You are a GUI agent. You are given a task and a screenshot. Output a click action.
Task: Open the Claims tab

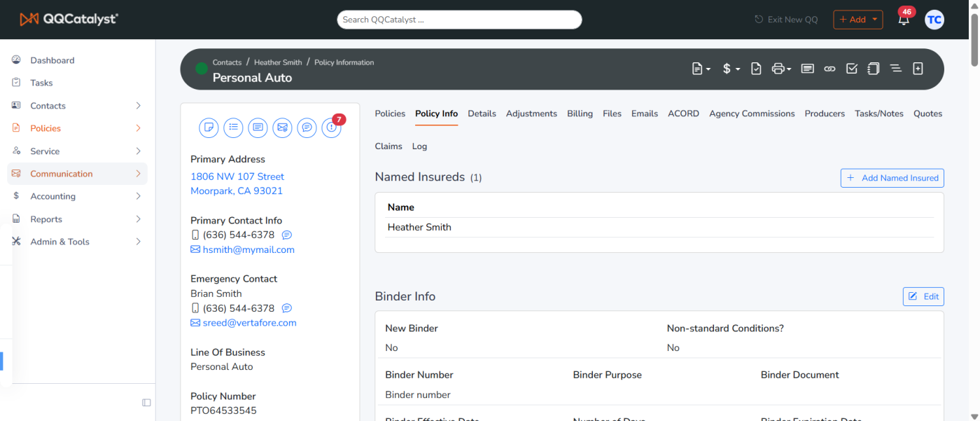click(x=388, y=146)
